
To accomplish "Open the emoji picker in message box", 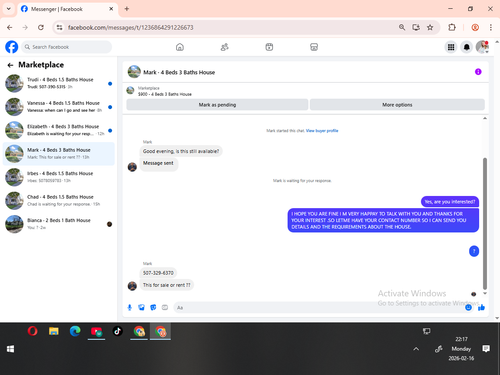I will coord(468,307).
